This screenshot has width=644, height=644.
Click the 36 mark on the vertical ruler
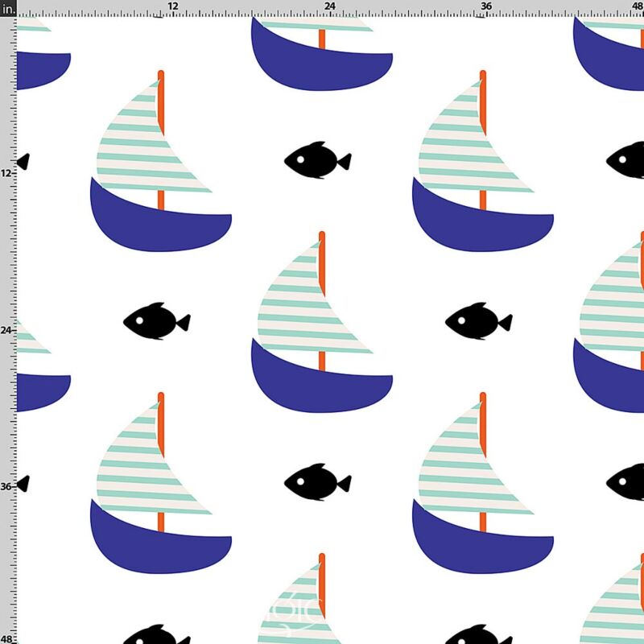click(x=6, y=487)
